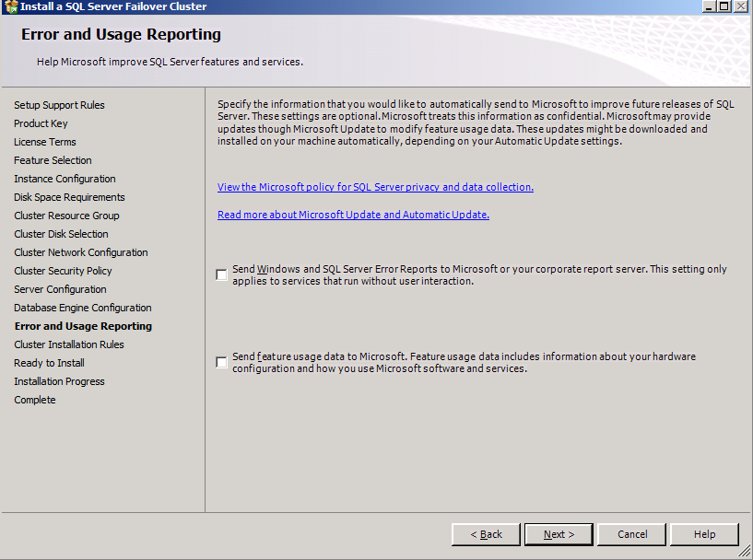The width and height of the screenshot is (753, 560).
Task: Select the Feature Selection step
Action: click(53, 160)
